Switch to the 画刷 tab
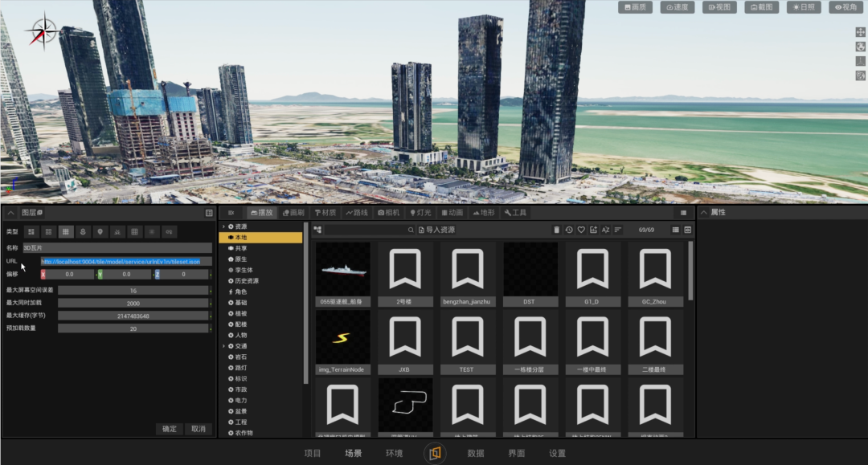Image resolution: width=868 pixels, height=465 pixels. 293,213
